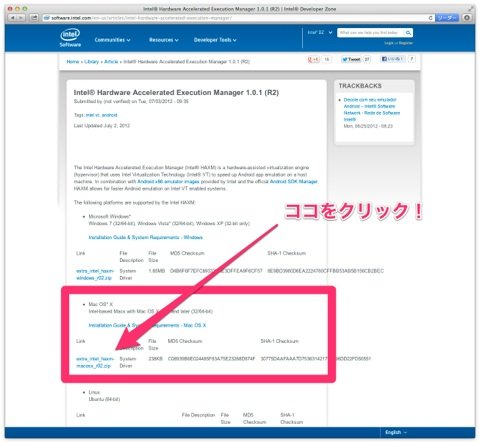The image size is (480, 443).
Task: Download extra_intel_haxm-windows_r02.zip
Action: (x=95, y=274)
